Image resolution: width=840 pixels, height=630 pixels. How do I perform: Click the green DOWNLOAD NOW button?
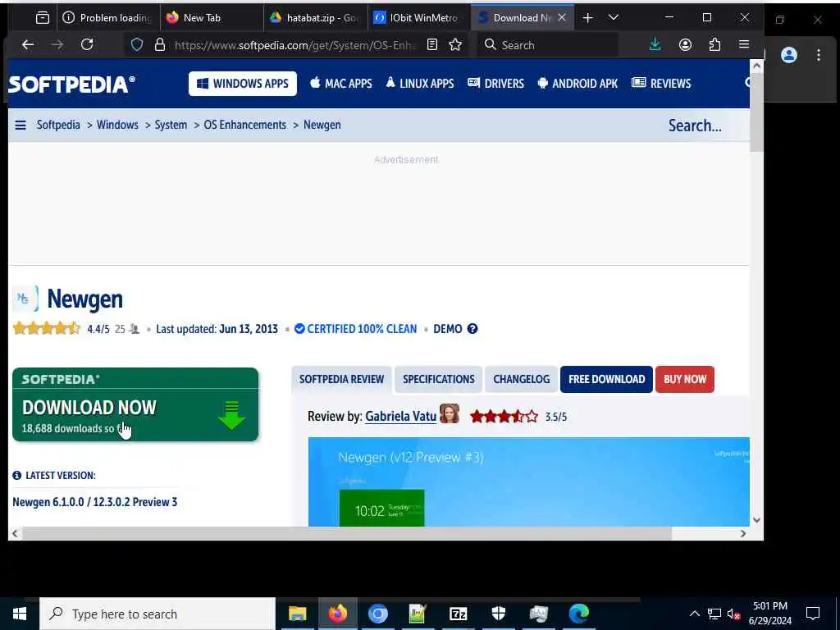tap(135, 404)
